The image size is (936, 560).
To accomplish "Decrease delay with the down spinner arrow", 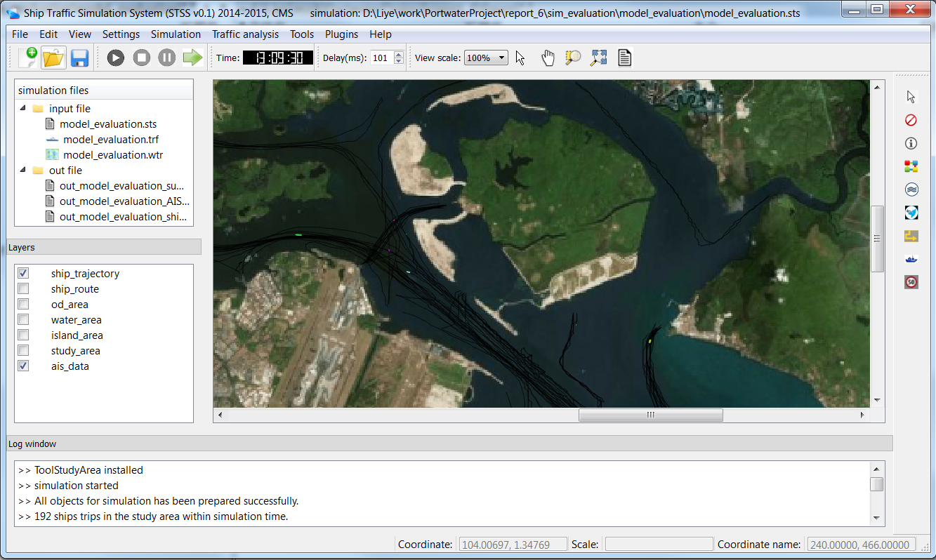I will click(x=399, y=61).
